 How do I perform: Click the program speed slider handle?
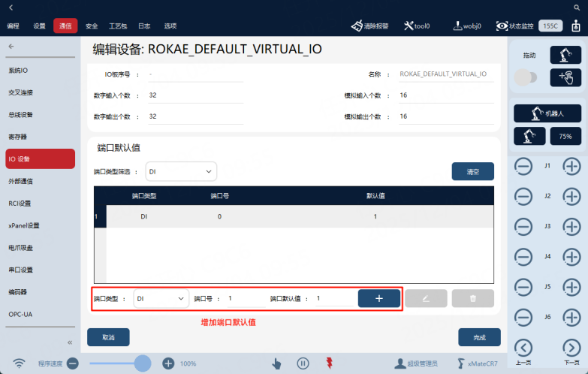(143, 363)
